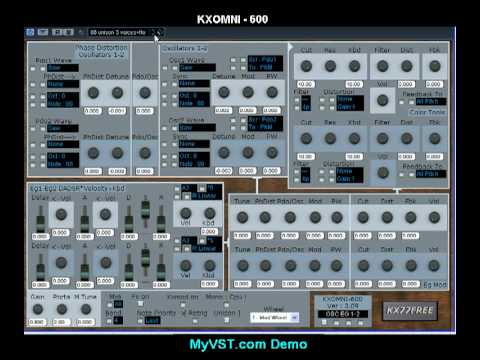480x360 pixels.
Task: Click the filter 1 Vol knob
Action: [x=382, y=100]
